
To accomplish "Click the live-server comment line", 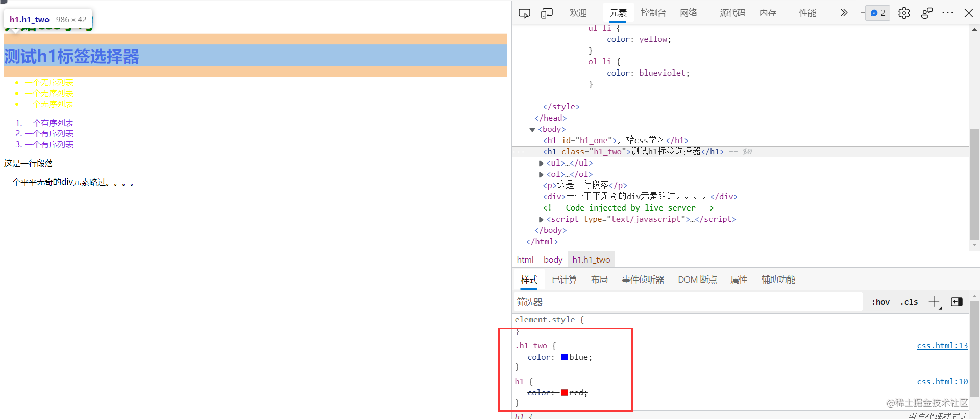I will (628, 208).
